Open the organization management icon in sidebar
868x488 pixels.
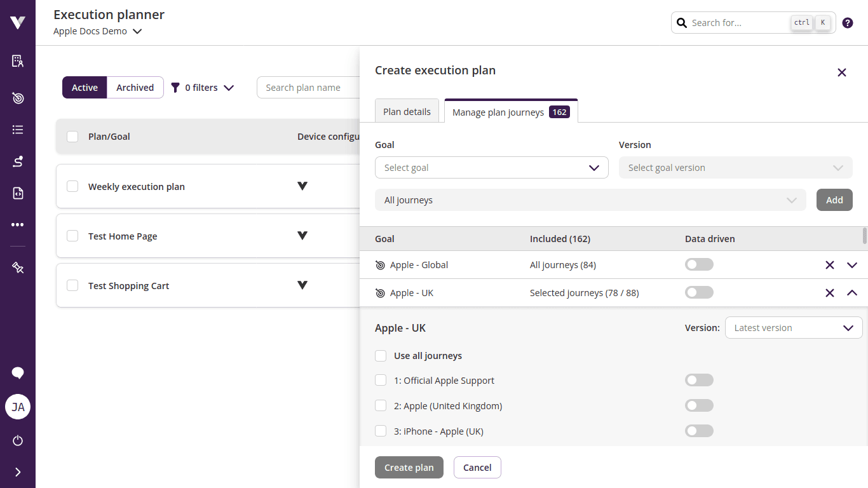17,61
